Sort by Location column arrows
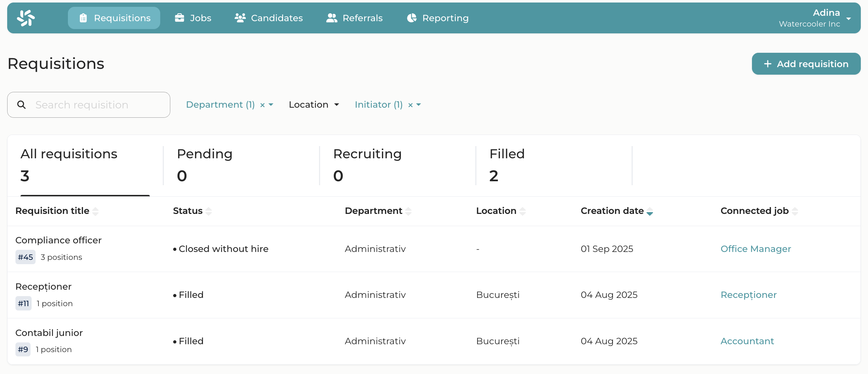The height and width of the screenshot is (374, 868). click(523, 211)
